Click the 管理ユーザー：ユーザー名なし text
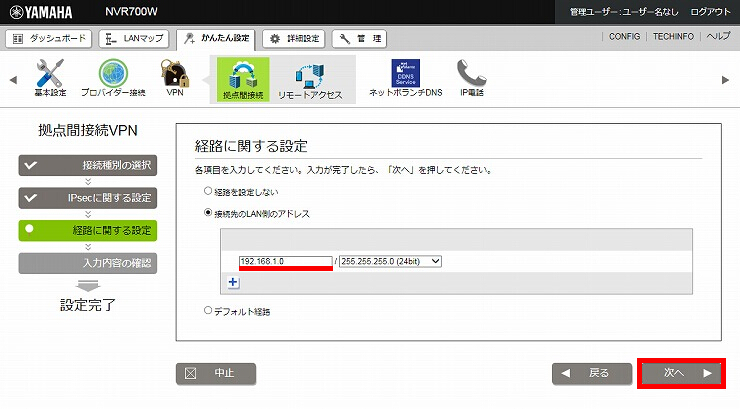 [x=624, y=12]
